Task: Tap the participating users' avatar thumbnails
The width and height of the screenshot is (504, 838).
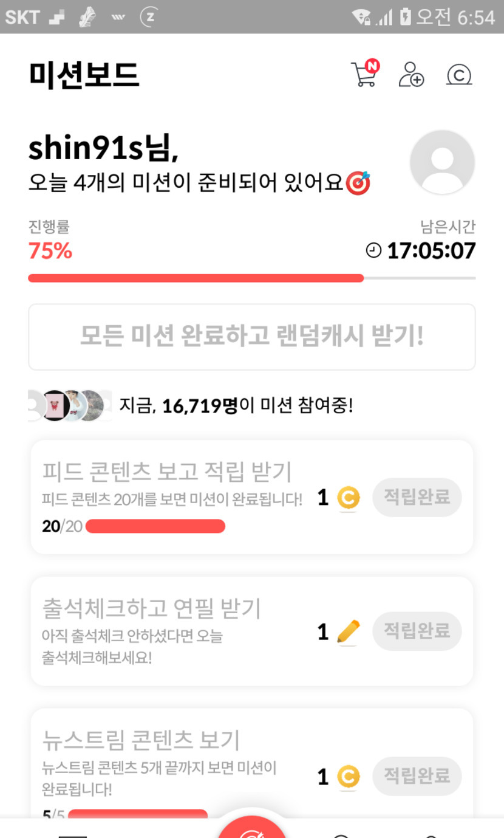Action: [70, 405]
